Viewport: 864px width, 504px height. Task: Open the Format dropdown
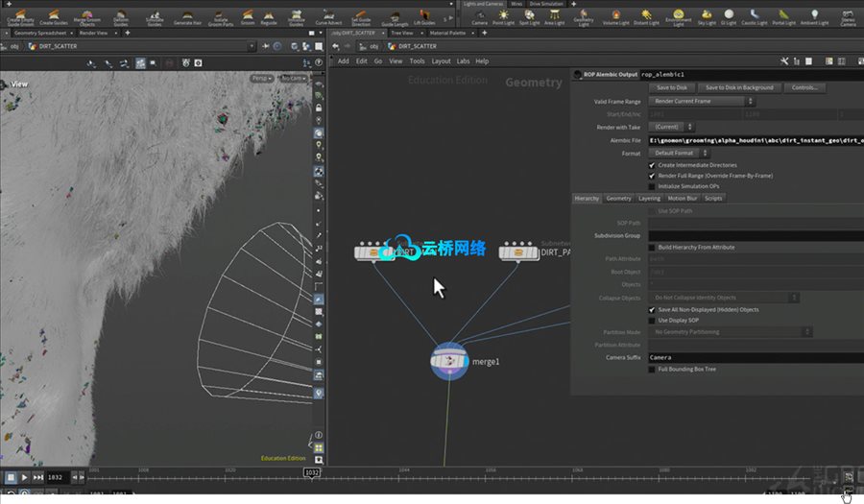tap(677, 153)
